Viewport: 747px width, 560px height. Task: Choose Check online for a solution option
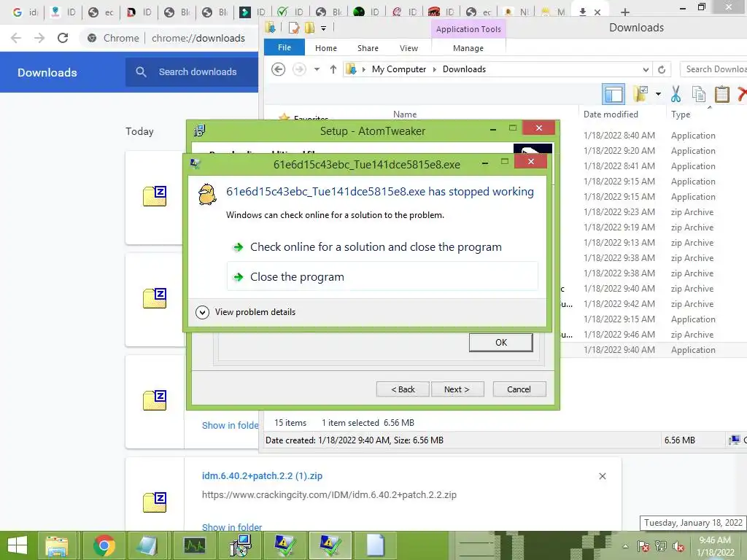click(x=376, y=247)
